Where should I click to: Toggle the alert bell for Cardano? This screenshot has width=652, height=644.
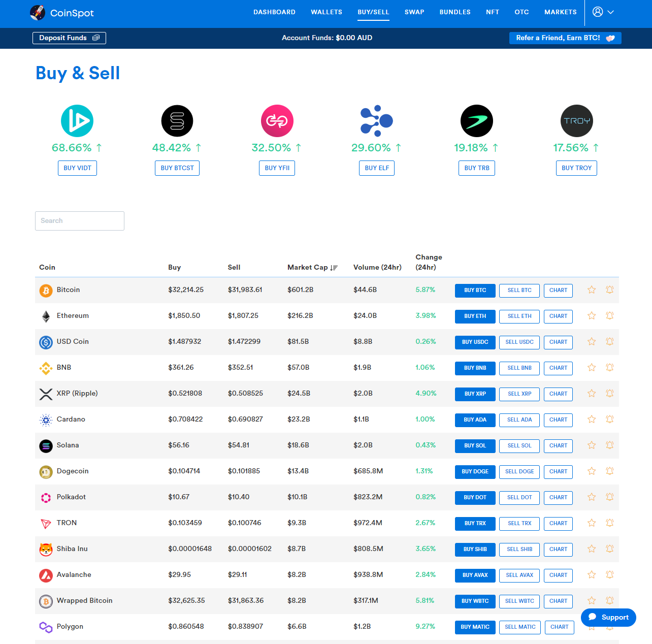[610, 419]
